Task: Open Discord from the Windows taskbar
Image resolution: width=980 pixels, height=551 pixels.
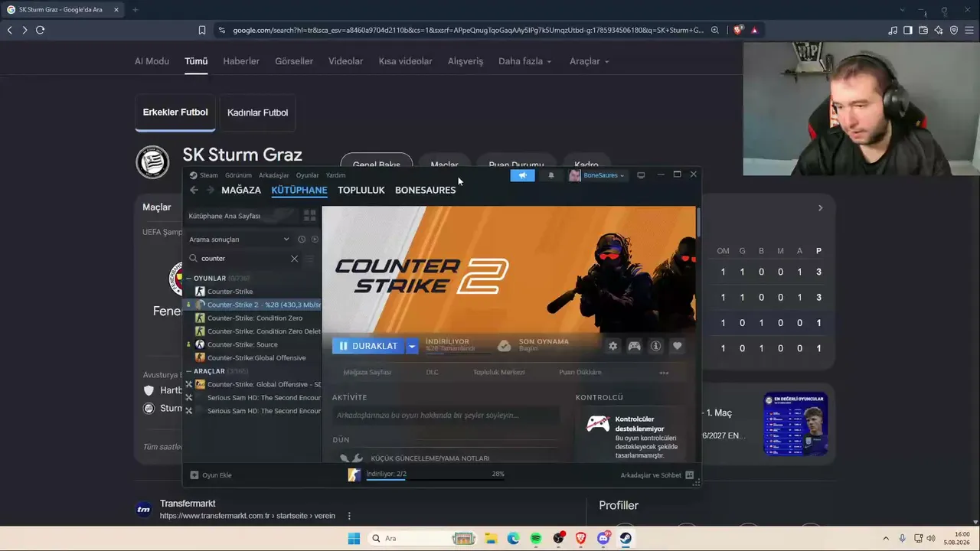Action: [603, 538]
